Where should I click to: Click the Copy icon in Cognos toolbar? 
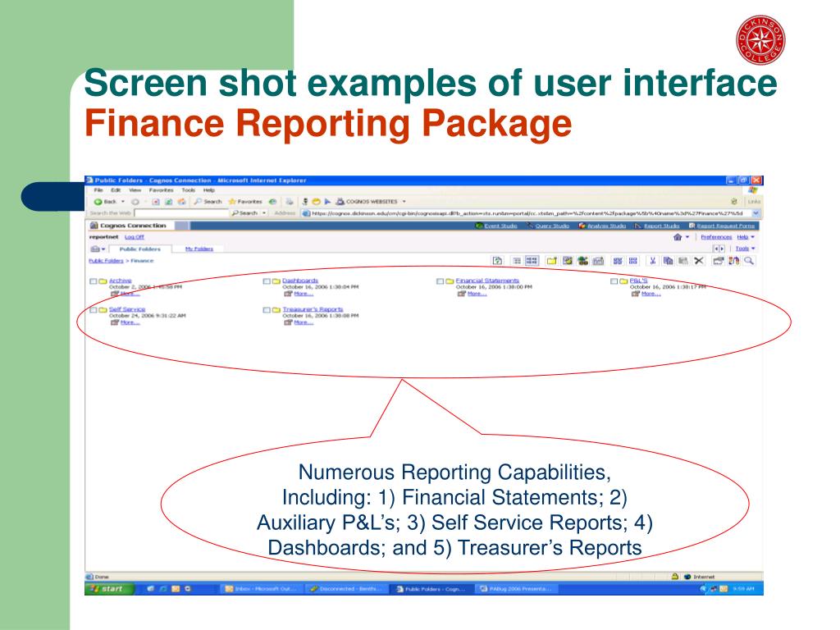[x=668, y=261]
